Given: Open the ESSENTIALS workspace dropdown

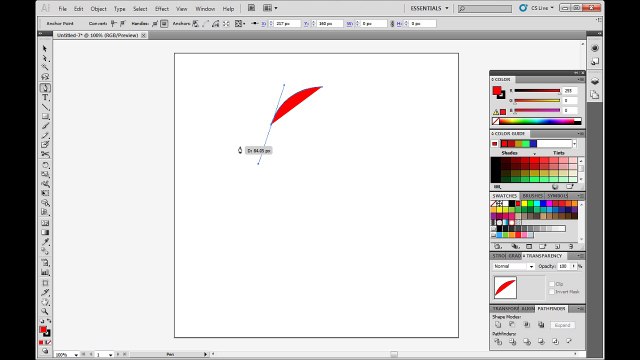Looking at the screenshot, I should click(429, 8).
